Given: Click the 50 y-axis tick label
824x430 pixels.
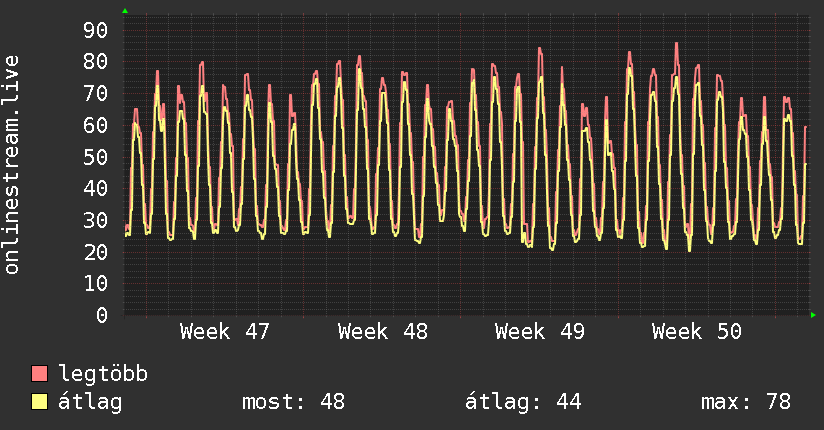Looking at the screenshot, I should pyautogui.click(x=96, y=157).
